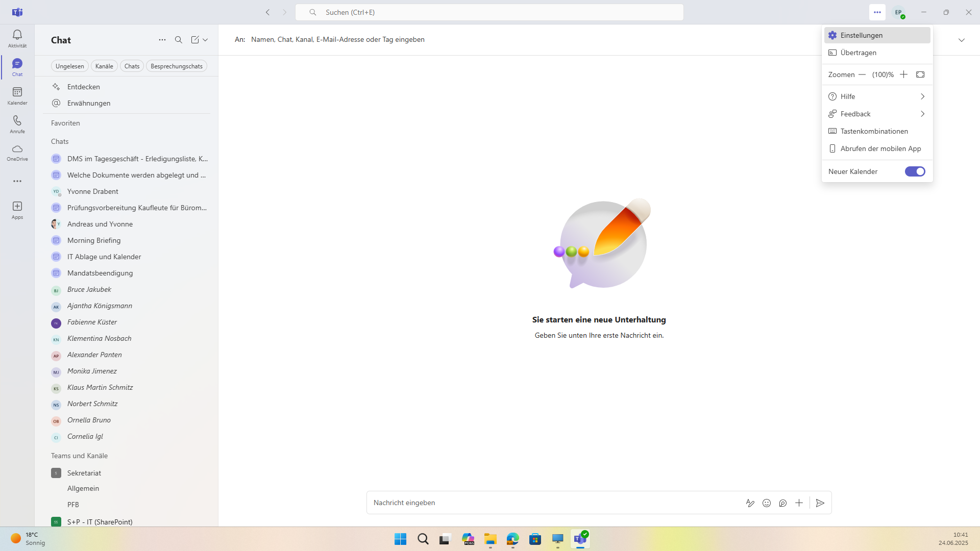Image resolution: width=980 pixels, height=551 pixels.
Task: Select Tastenkombinationen menu entry
Action: (x=874, y=131)
